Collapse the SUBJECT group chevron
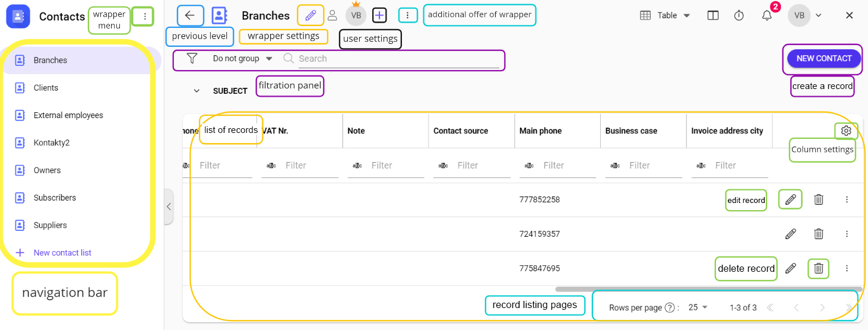 (197, 91)
